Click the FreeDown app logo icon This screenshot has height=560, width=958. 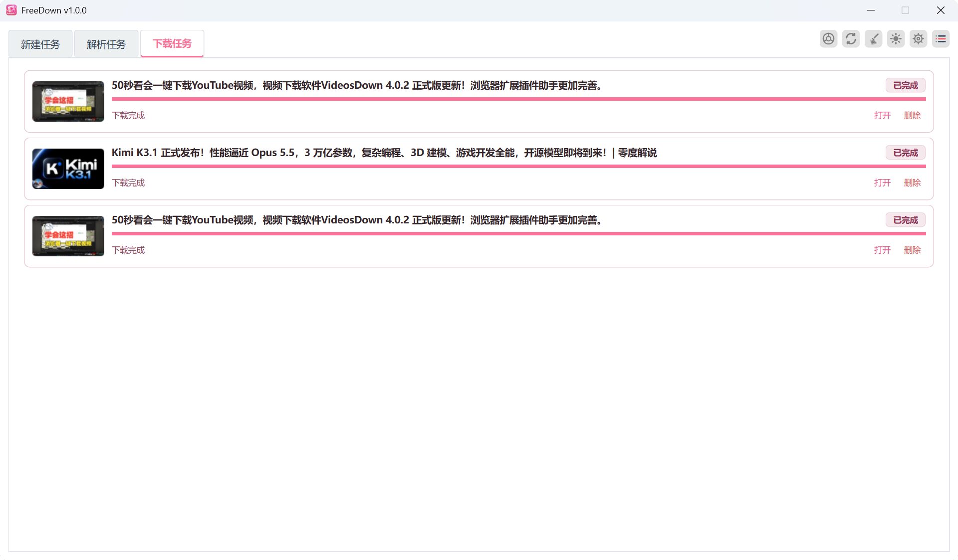[11, 10]
